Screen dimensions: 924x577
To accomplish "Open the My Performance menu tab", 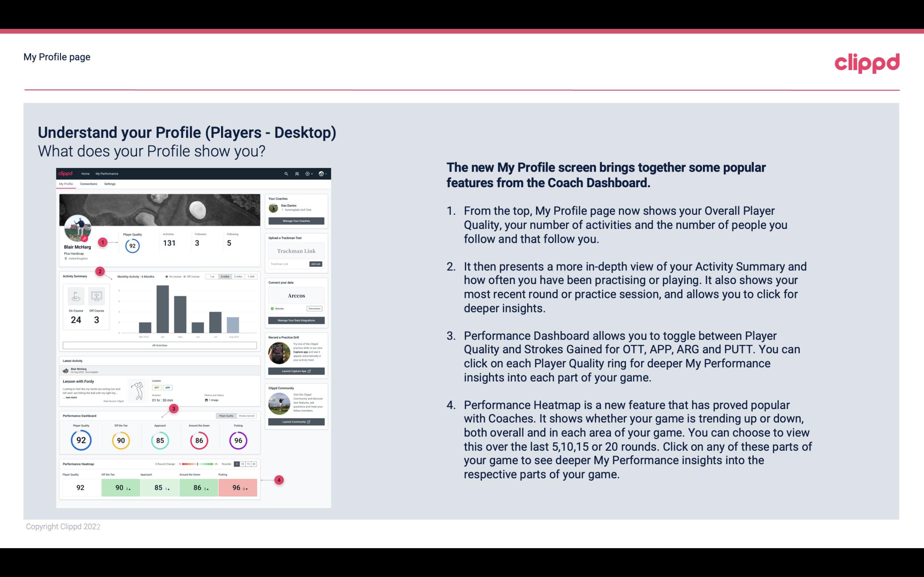I will point(106,173).
